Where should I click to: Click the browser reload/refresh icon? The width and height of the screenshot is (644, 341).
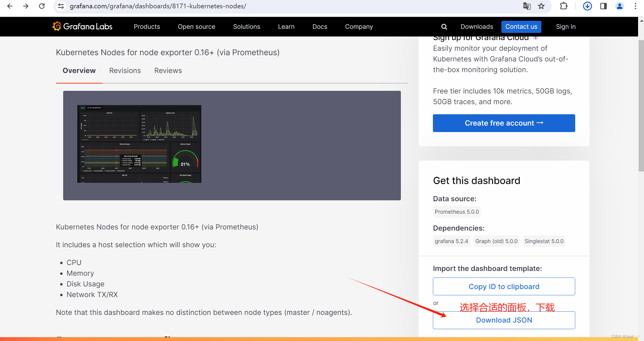[42, 7]
